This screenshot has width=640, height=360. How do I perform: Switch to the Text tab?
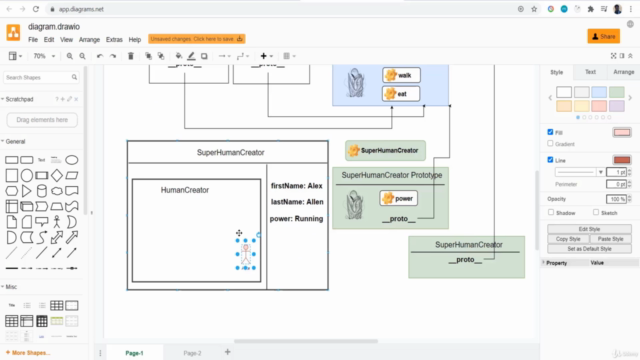590,72
